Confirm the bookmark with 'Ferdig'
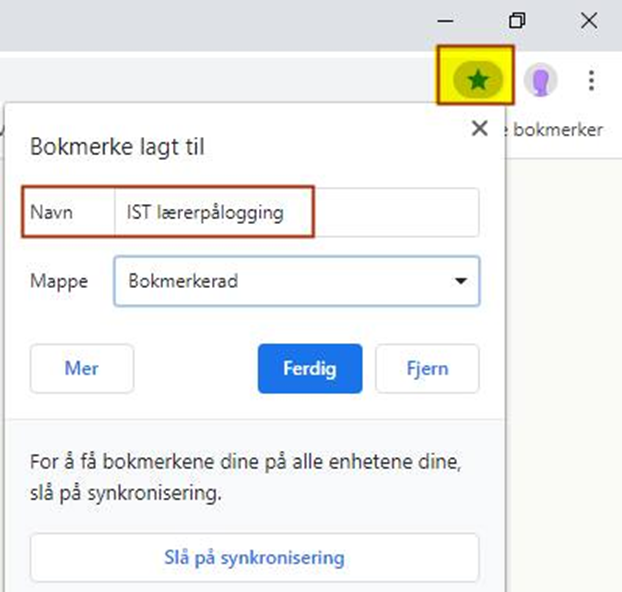This screenshot has height=592, width=622. (310, 368)
